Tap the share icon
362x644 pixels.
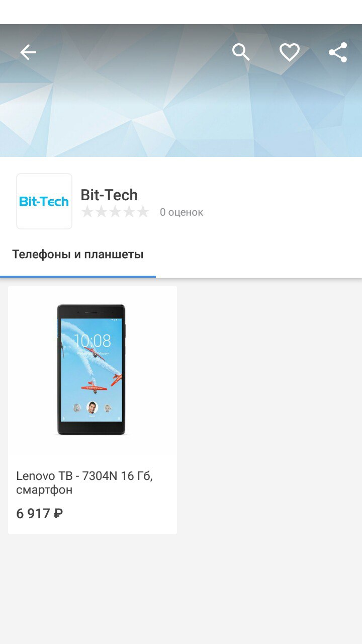[x=338, y=52]
